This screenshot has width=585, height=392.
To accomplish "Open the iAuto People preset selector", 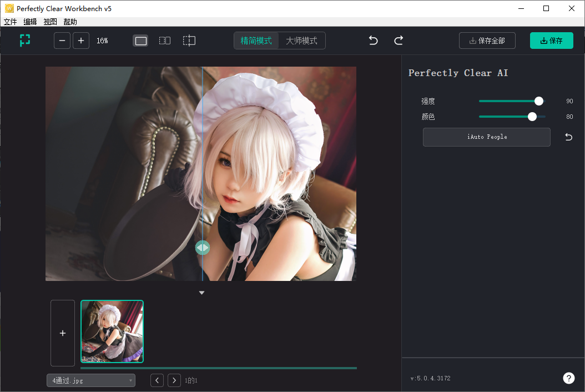I will [487, 137].
